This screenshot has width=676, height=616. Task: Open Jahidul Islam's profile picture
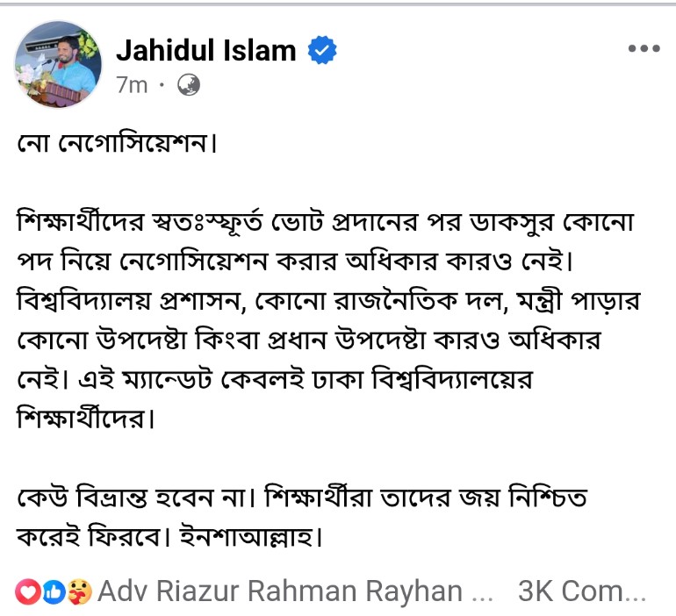[x=59, y=64]
